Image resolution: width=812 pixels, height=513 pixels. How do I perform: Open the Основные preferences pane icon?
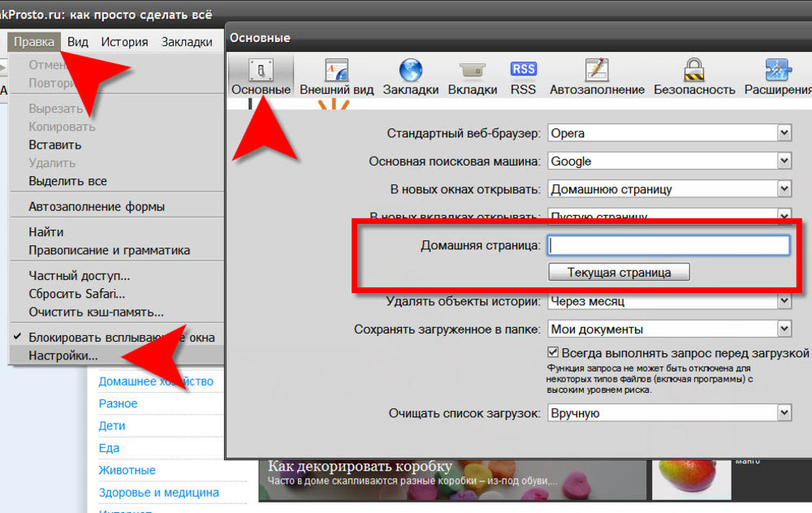[261, 76]
